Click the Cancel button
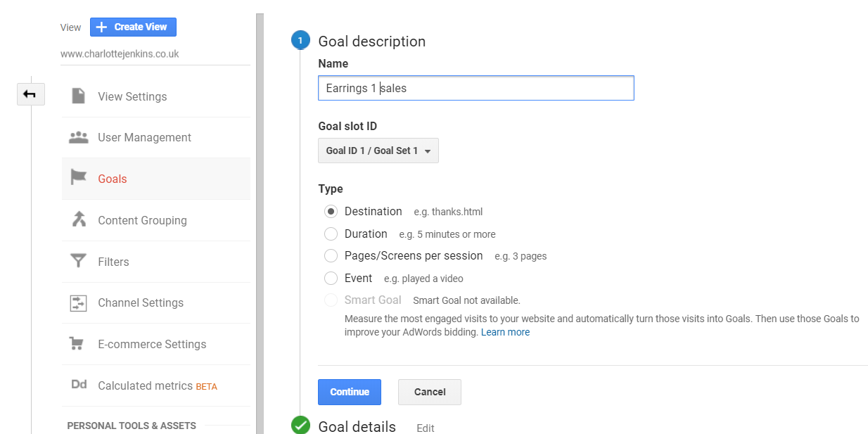Screen dimensions: 868x434 (x=430, y=392)
